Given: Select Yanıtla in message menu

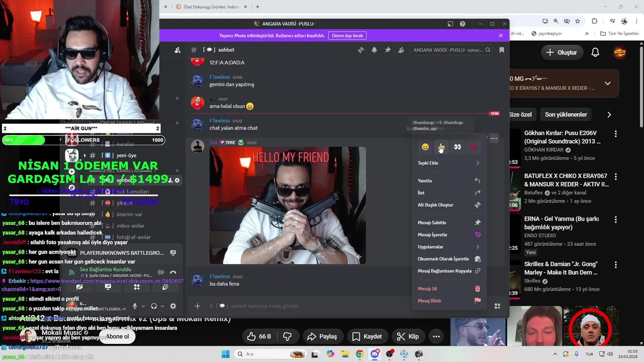Looking at the screenshot, I should 449,180.
